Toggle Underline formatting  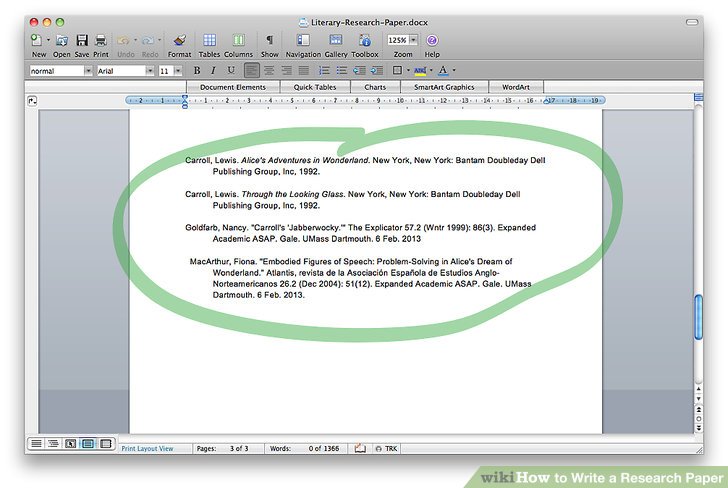tap(231, 70)
